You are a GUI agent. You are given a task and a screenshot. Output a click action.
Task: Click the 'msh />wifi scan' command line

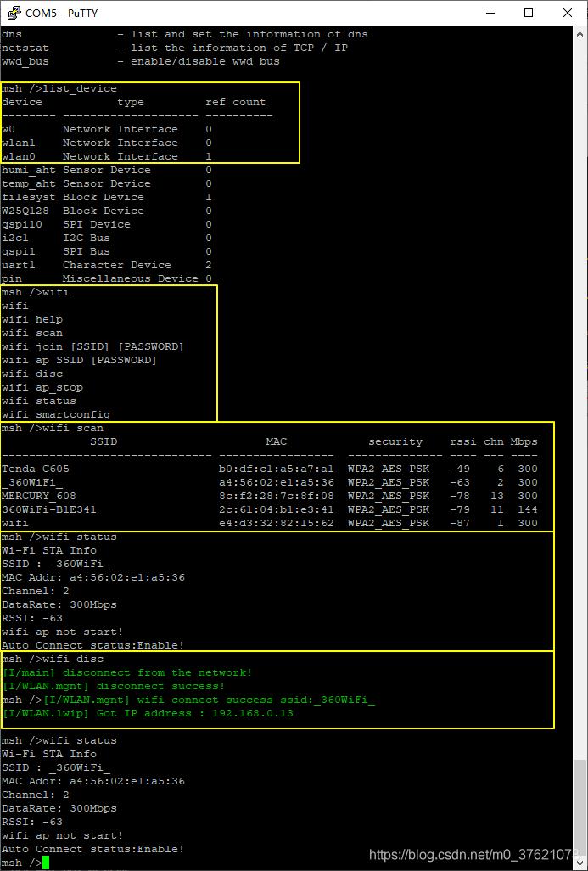(x=53, y=428)
